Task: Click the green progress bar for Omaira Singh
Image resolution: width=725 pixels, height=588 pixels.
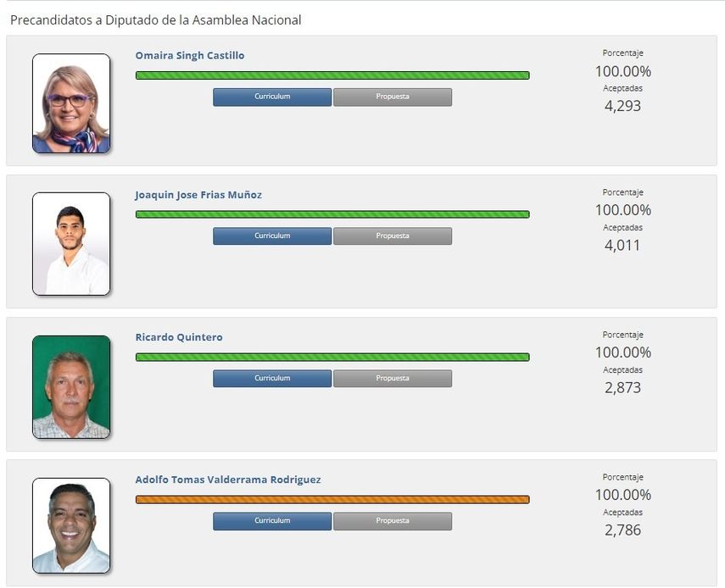Action: pos(333,75)
